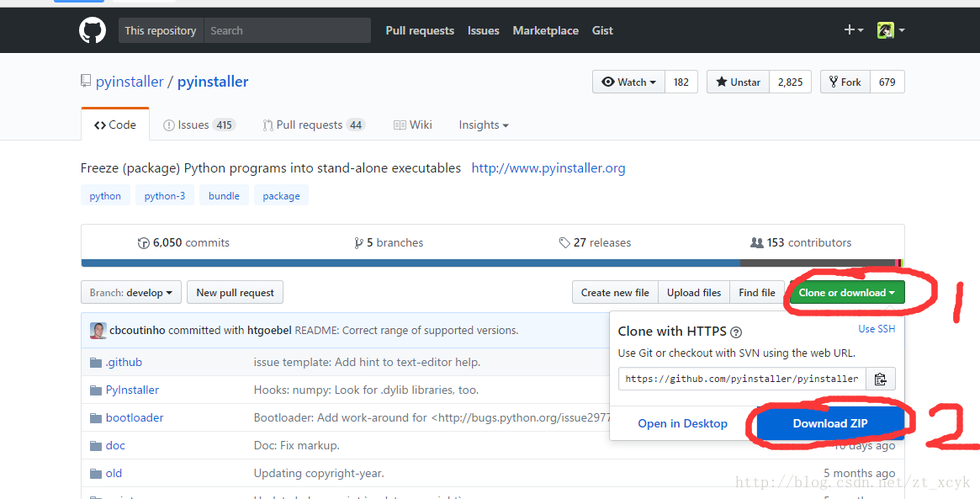980x499 pixels.
Task: Select the python-3 topic tag
Action: click(x=164, y=196)
